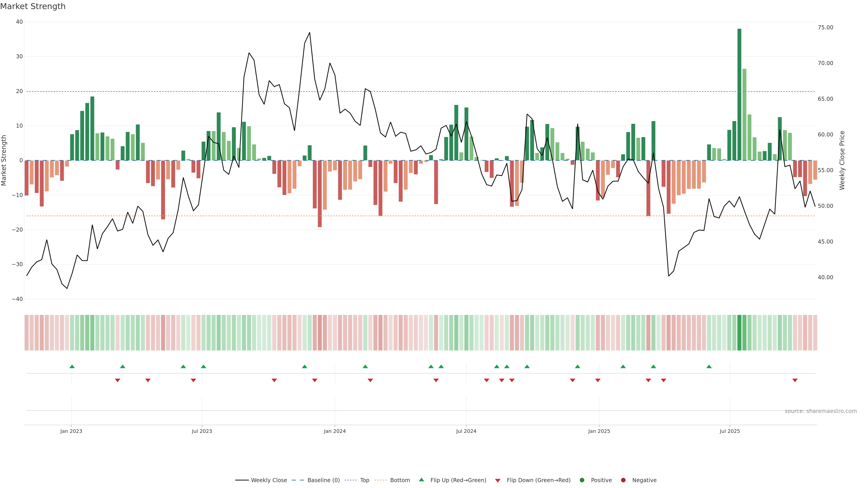The width and height of the screenshot is (868, 488).
Task: Click the Jul 2023 x-axis label
Action: click(x=202, y=431)
